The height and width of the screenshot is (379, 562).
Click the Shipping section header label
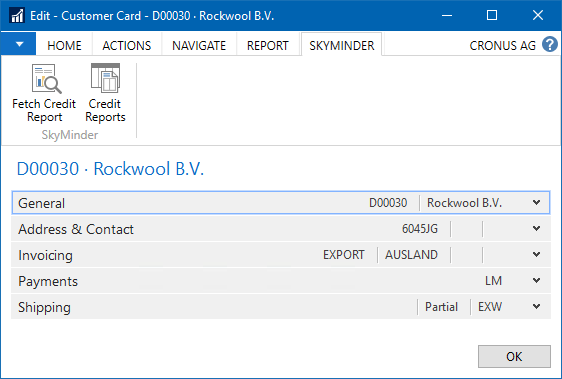coord(44,308)
